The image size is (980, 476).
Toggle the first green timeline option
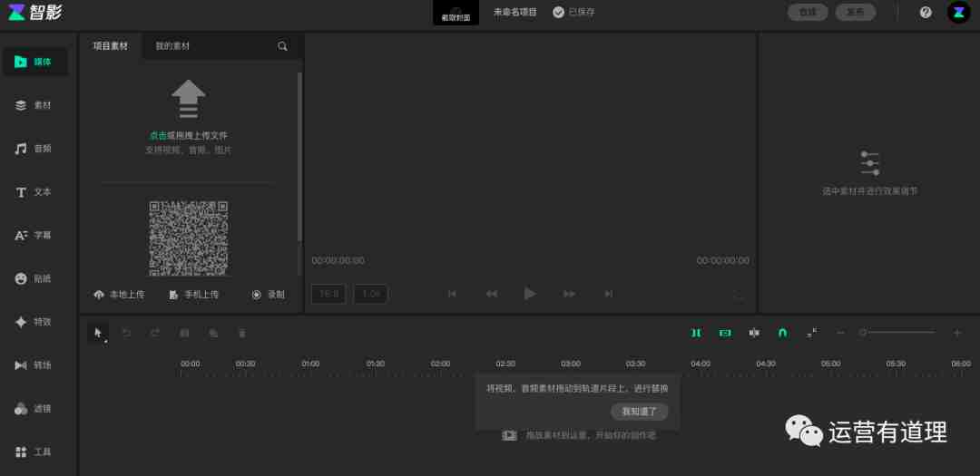coord(696,333)
